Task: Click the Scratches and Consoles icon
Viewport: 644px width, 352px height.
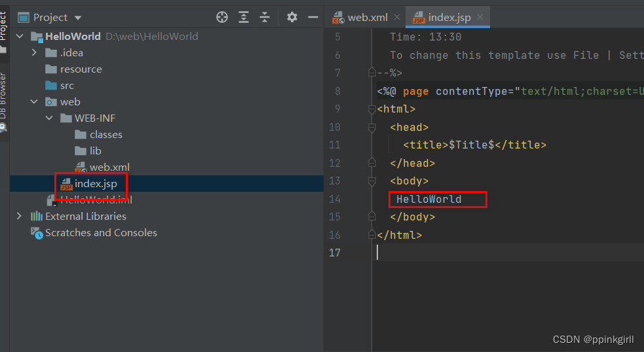Action: [x=37, y=233]
